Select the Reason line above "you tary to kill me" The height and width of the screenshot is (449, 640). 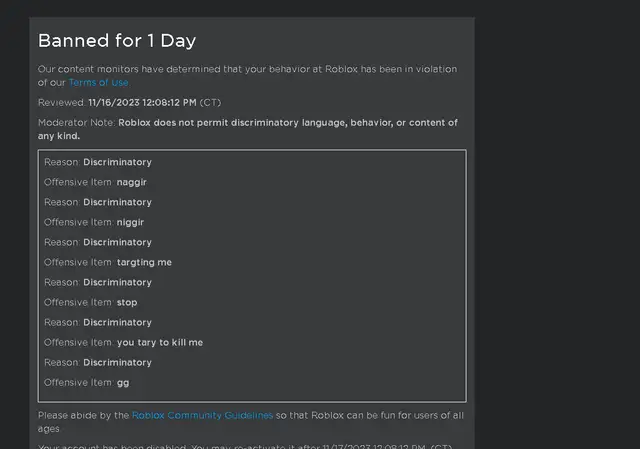click(98, 322)
